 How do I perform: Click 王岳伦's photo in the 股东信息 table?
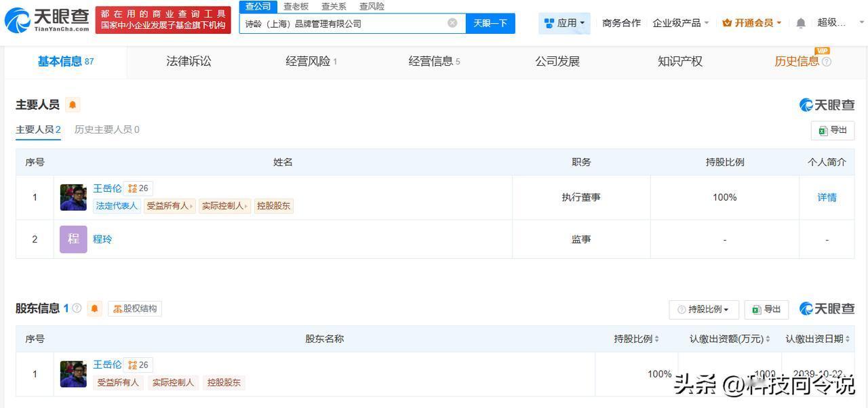(73, 374)
